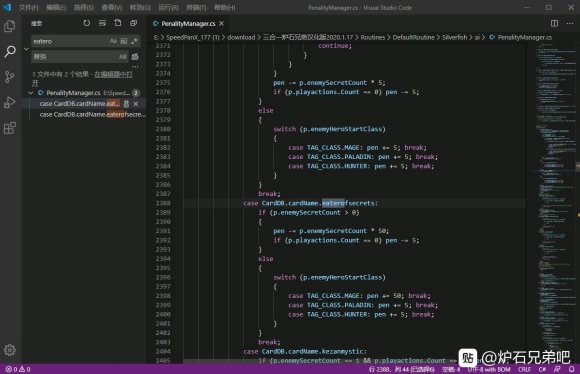Viewport: 580px width, 374px height.
Task: Close the PenaltyManager.cs tab
Action: tap(222, 24)
